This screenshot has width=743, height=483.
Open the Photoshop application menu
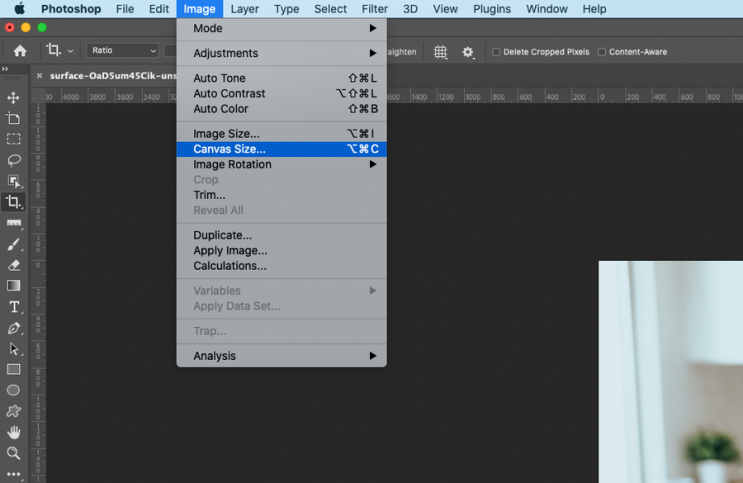(x=71, y=9)
